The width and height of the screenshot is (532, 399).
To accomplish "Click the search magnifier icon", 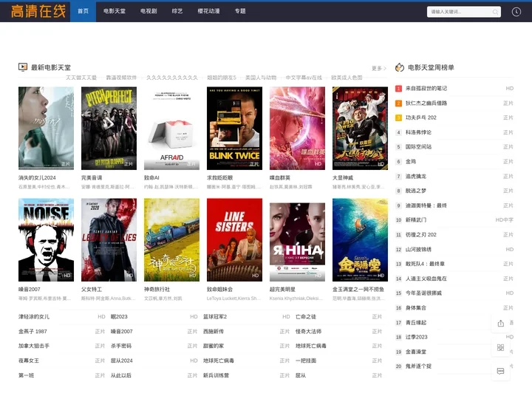I will click(x=495, y=12).
